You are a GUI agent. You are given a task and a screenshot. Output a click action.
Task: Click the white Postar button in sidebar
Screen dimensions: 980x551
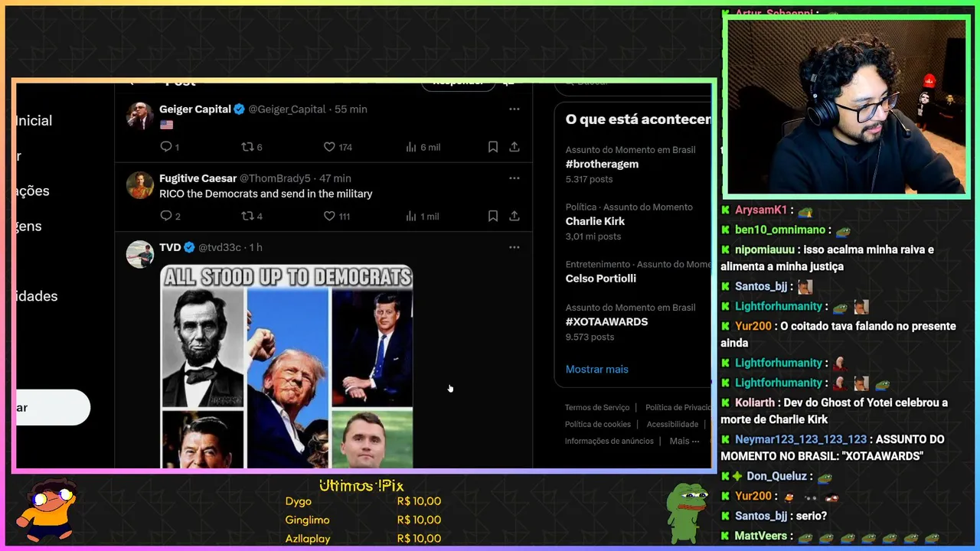pos(52,407)
